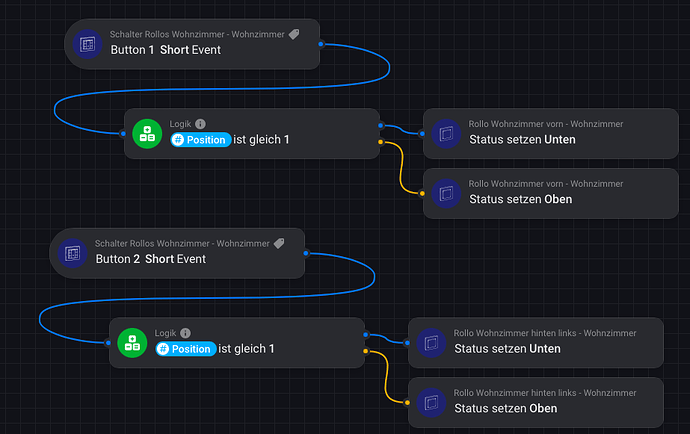Viewport: 690px width, 434px height.
Task: Click 'Status setzen Oben' for hinten links
Action: click(x=506, y=408)
